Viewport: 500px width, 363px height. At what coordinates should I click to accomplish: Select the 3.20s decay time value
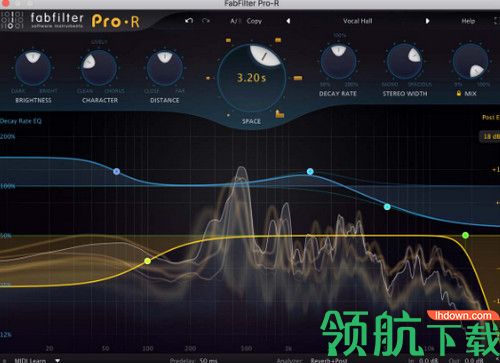coord(251,78)
